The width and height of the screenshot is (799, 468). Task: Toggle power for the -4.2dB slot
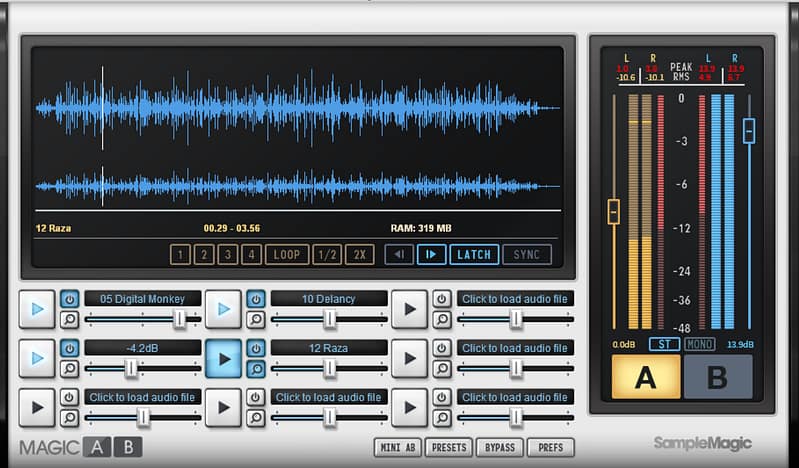[70, 348]
